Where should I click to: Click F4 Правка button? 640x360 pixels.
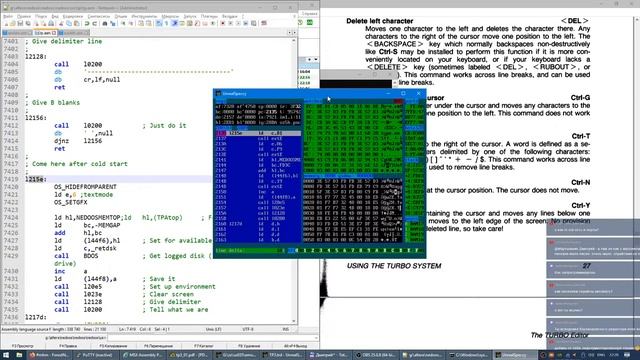pyautogui.click(x=68, y=346)
